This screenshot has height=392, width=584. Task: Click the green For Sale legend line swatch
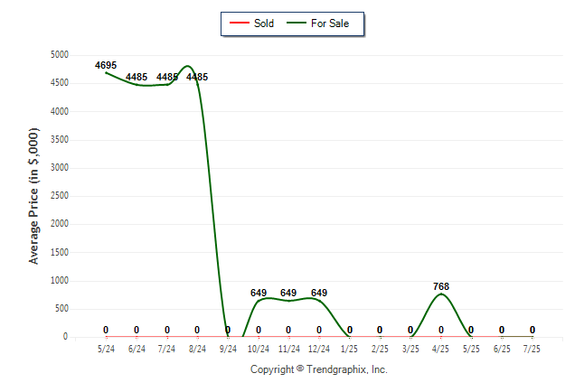pyautogui.click(x=297, y=23)
